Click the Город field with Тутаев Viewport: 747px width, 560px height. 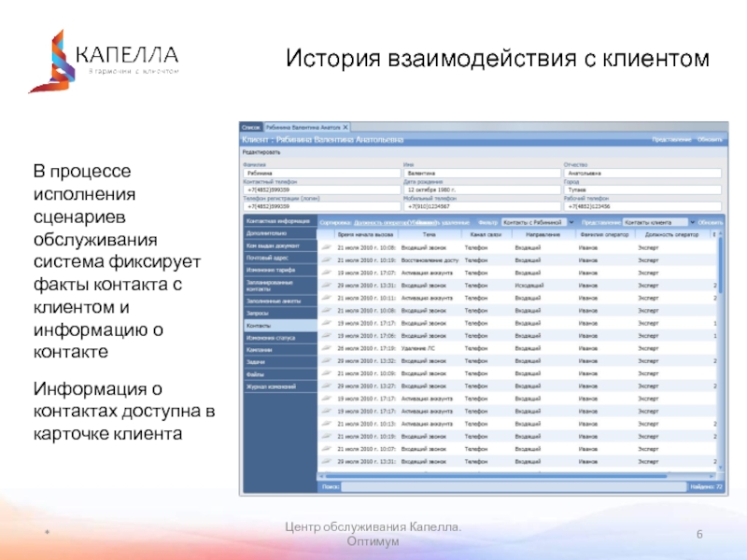pyautogui.click(x=642, y=189)
